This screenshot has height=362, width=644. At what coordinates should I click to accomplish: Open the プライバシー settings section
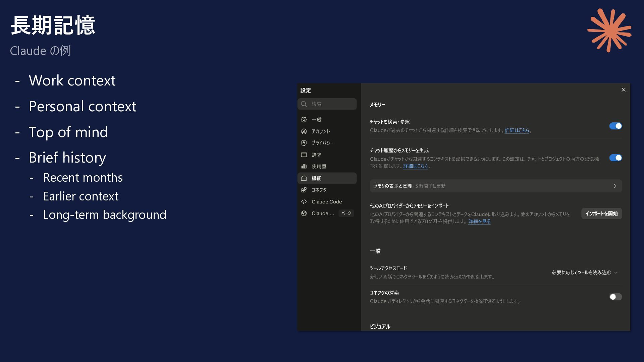click(327, 143)
